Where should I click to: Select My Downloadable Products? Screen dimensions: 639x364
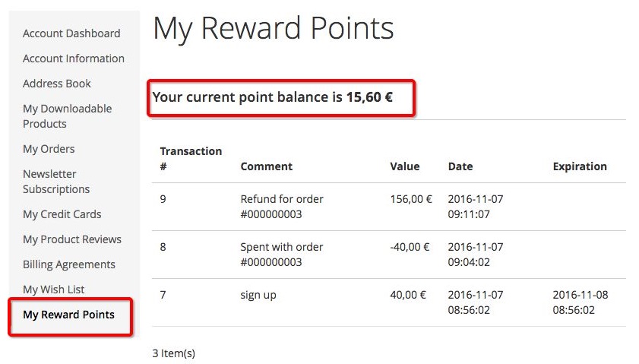coord(67,116)
